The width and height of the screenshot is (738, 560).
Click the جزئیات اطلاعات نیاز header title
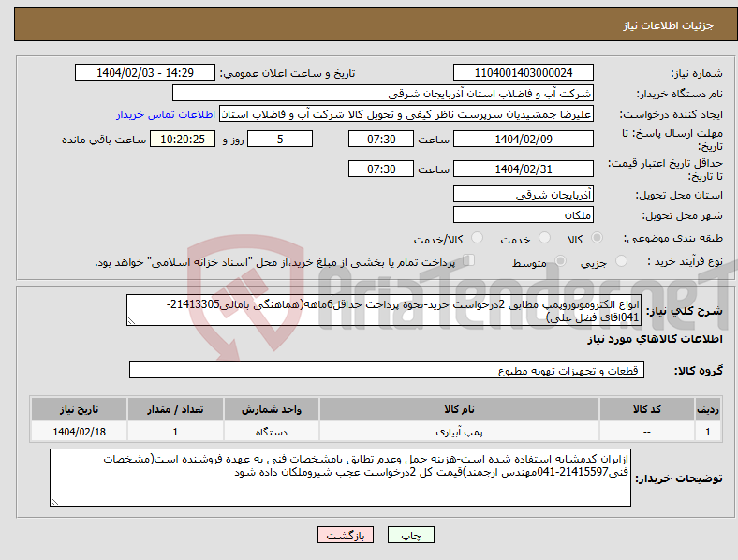[x=669, y=25]
